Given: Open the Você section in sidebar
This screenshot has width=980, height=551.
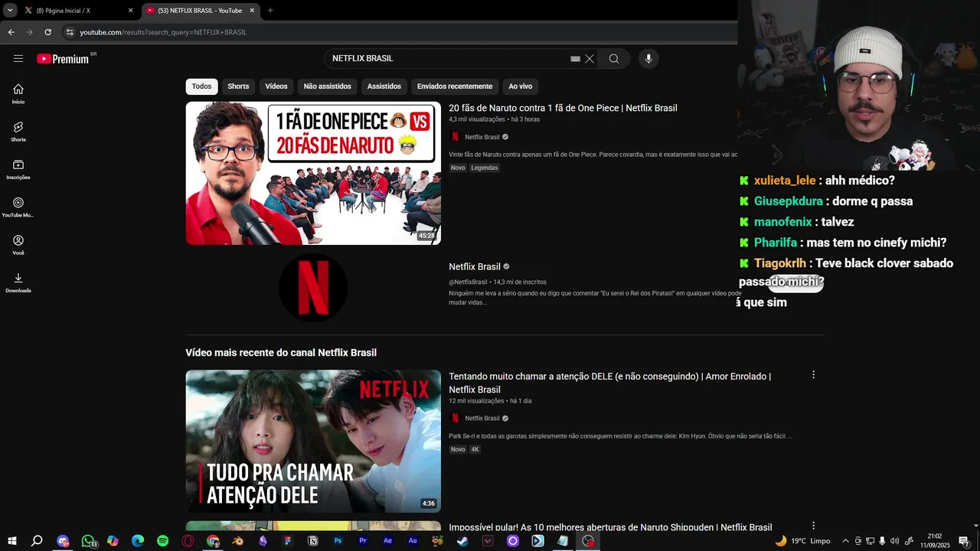Looking at the screenshot, I should point(18,245).
